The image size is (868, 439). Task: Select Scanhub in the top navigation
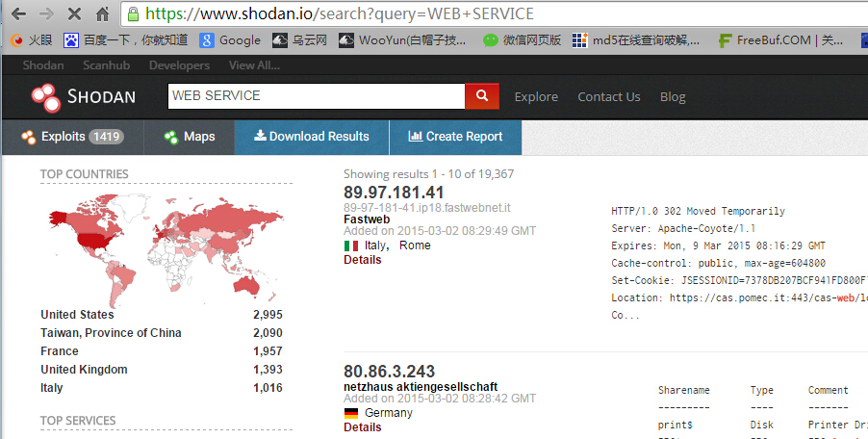pos(106,65)
